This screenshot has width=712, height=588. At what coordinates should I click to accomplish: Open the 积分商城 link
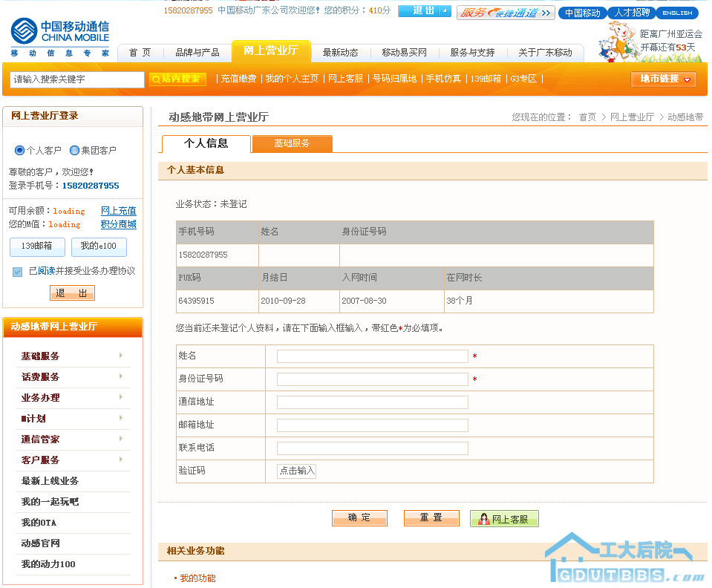click(119, 224)
